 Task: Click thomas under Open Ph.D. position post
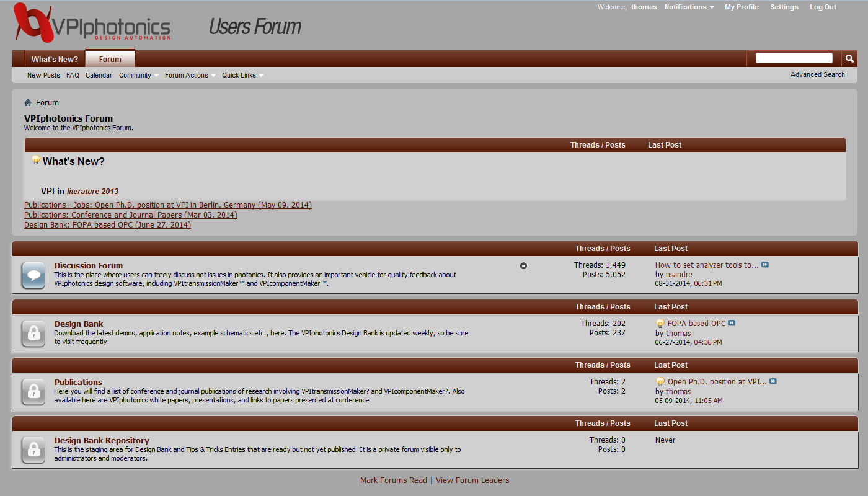click(678, 392)
